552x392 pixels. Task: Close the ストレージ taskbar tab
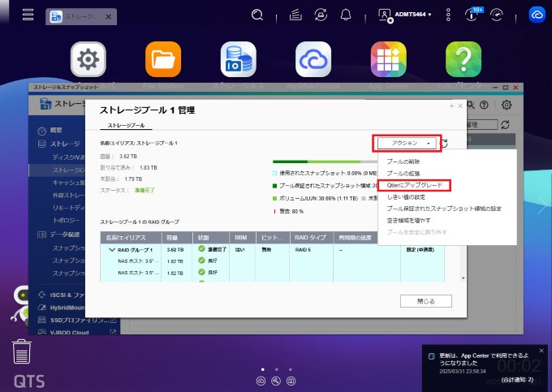point(109,16)
